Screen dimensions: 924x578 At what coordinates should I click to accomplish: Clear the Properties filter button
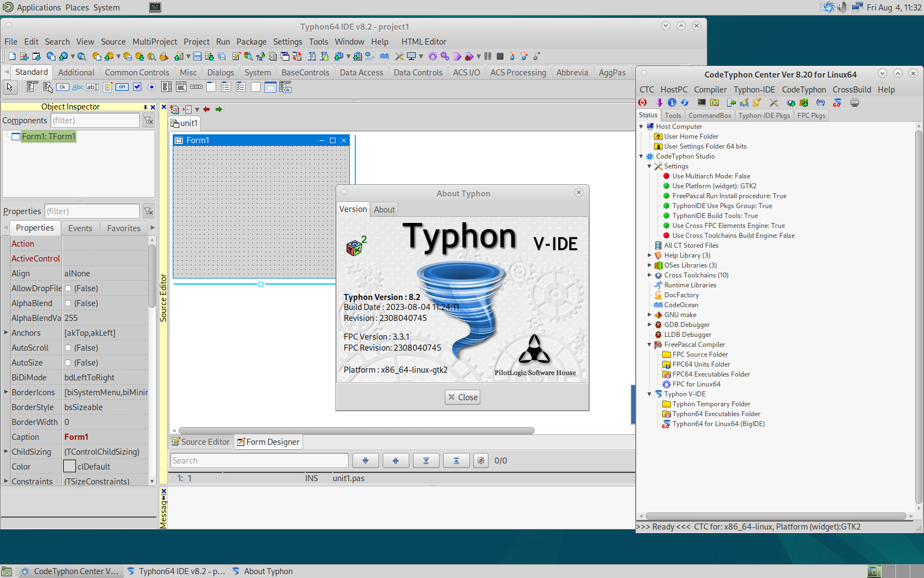[x=148, y=211]
